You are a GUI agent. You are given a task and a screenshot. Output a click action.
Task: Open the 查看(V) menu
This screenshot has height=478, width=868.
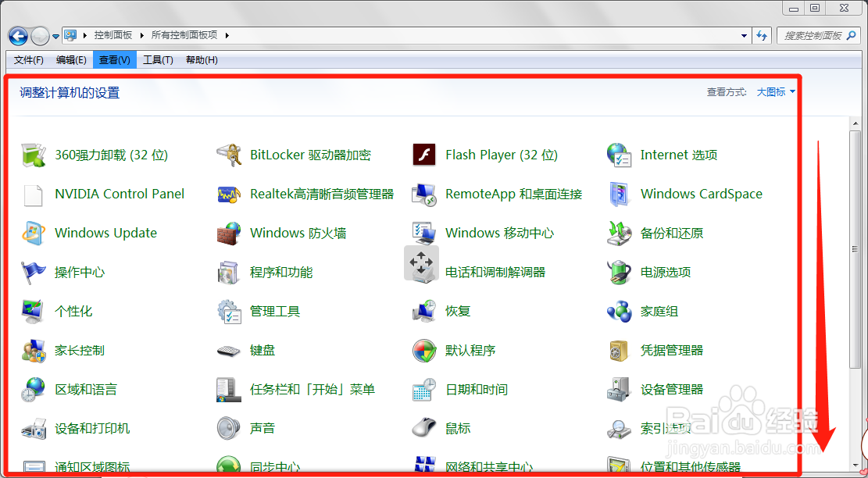[x=115, y=59]
